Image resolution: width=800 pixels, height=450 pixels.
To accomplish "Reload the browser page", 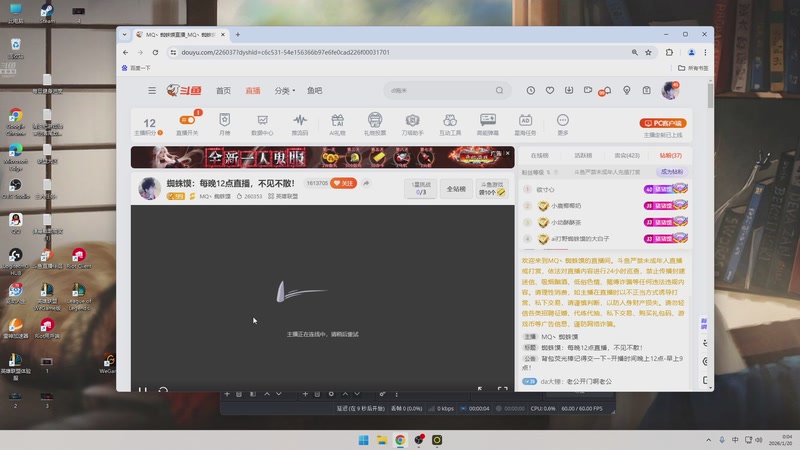I will click(155, 52).
